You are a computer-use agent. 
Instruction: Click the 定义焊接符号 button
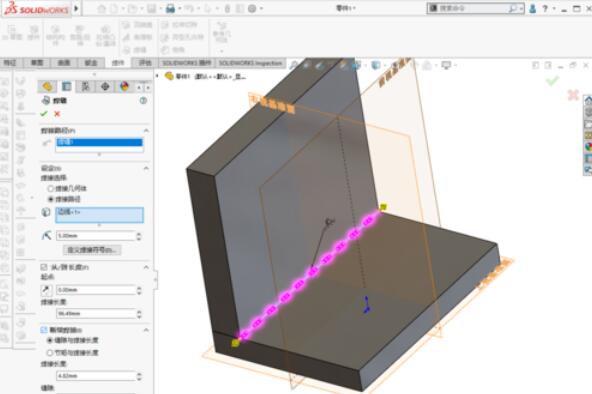(92, 250)
